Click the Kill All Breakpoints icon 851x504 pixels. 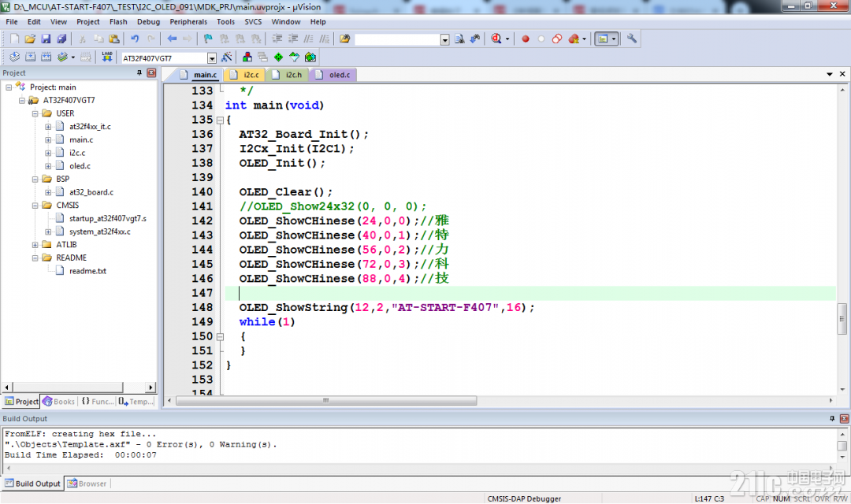(x=573, y=39)
